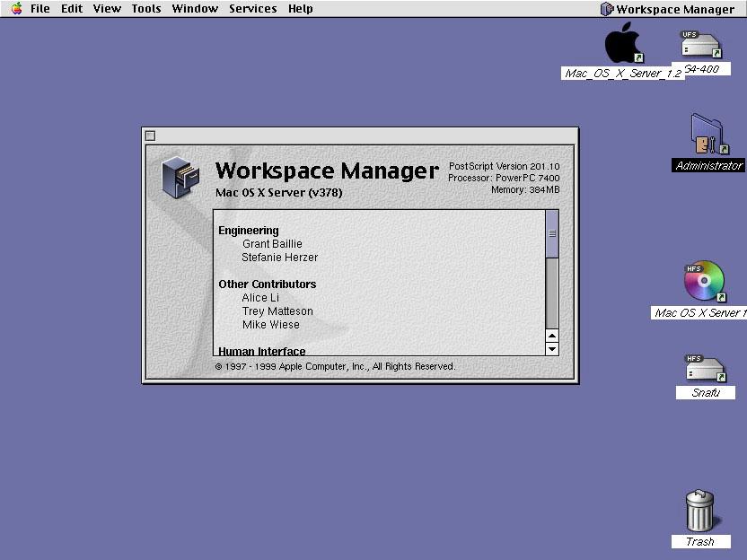Click the credits scroll up arrow

pyautogui.click(x=552, y=336)
